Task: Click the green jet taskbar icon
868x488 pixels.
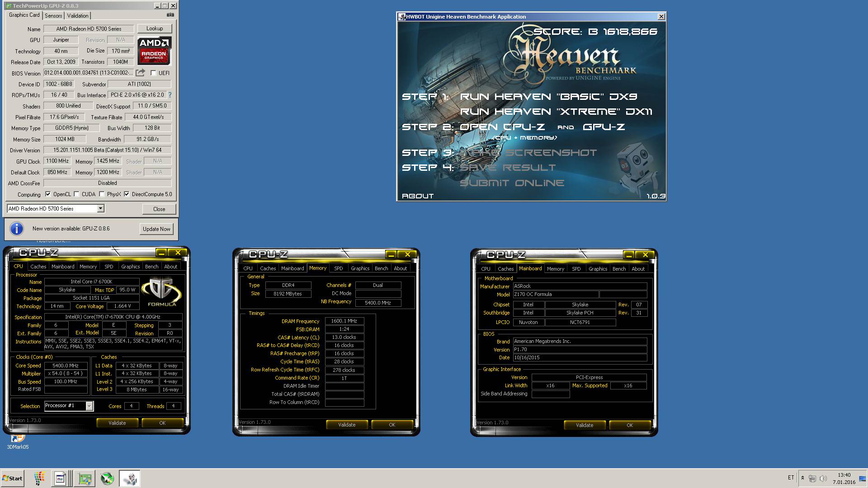Action: coord(107,478)
